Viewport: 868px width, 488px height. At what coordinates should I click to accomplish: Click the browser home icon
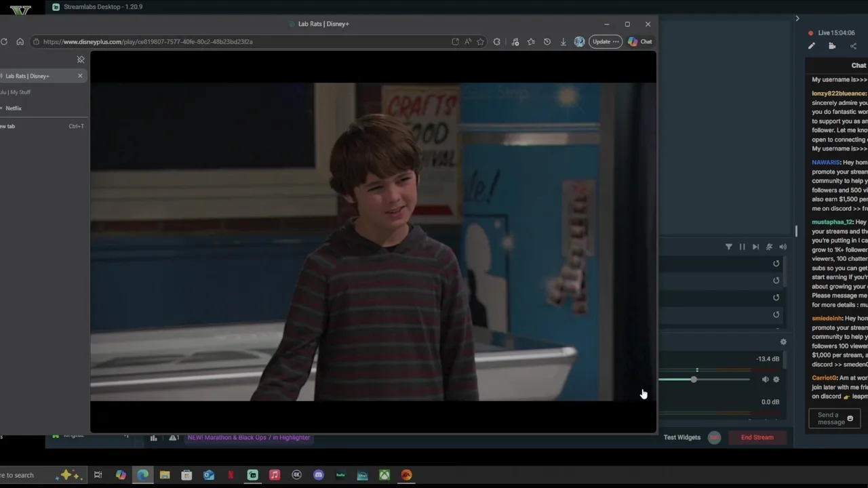point(20,41)
